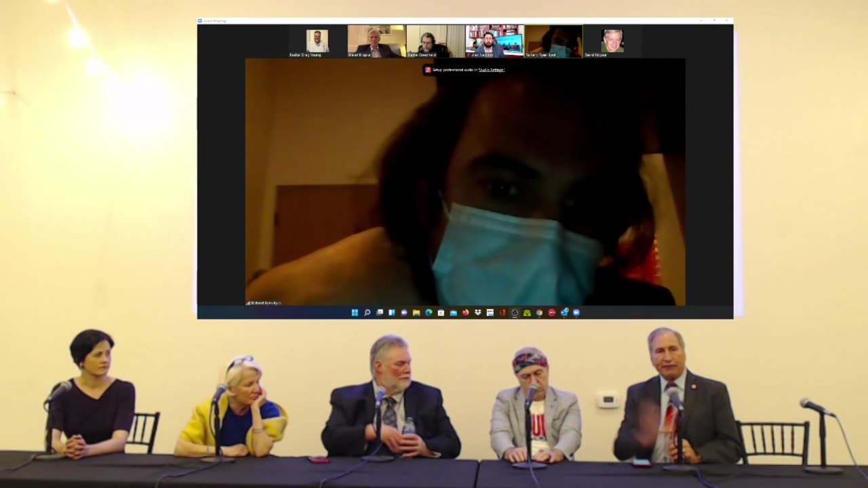
Task: Select David Kilgour profile photo thumbnail
Action: pos(612,41)
